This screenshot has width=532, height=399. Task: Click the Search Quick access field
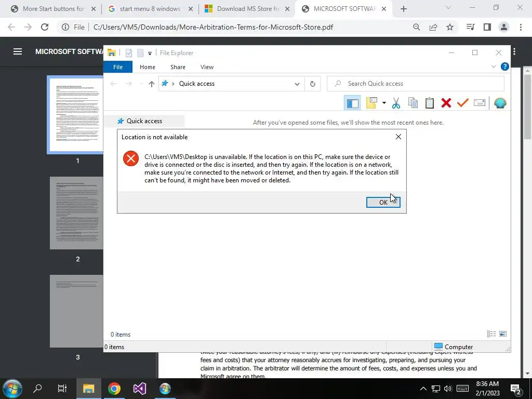coord(415,84)
